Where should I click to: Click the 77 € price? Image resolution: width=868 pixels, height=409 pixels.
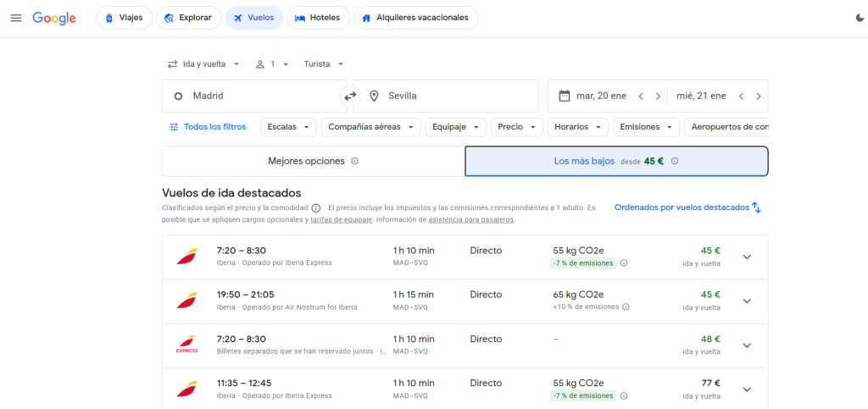711,383
